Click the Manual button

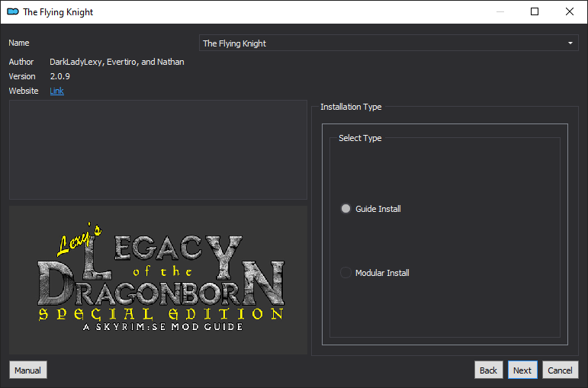coord(28,370)
